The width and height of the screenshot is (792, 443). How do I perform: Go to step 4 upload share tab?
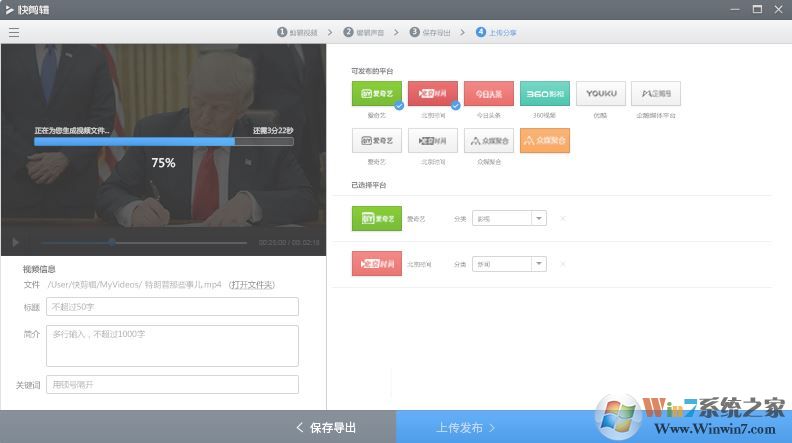pyautogui.click(x=496, y=32)
